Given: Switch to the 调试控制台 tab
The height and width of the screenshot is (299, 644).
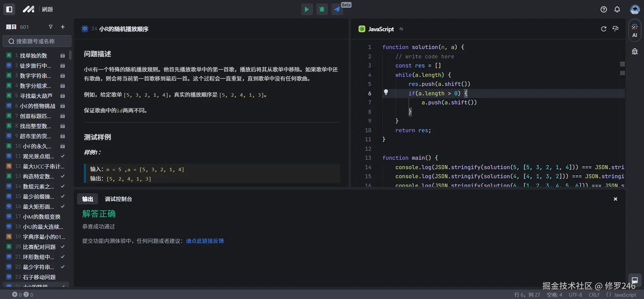Looking at the screenshot, I should (118, 199).
